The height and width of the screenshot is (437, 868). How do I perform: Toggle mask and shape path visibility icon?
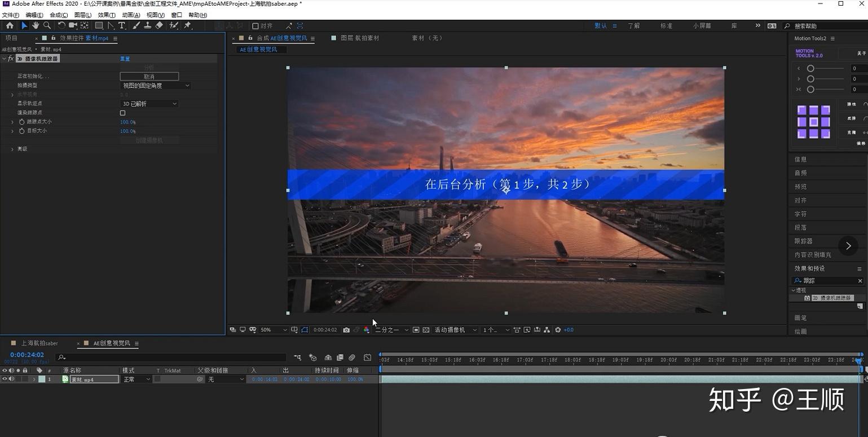(305, 330)
